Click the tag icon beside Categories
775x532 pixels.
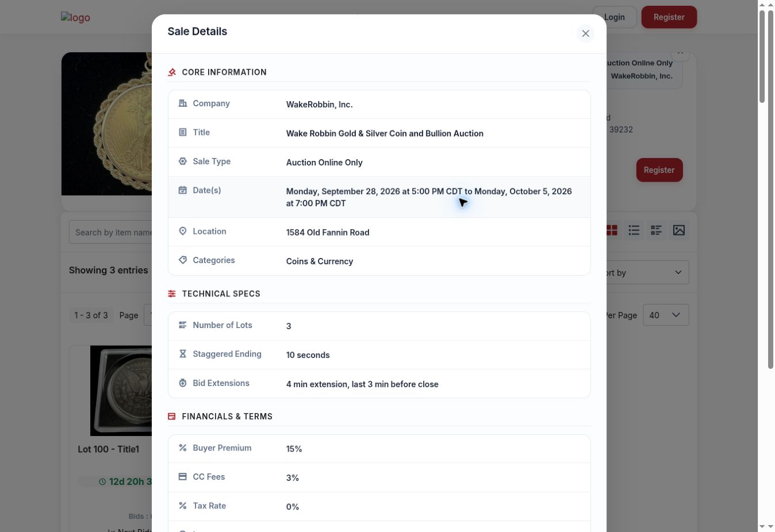(x=183, y=260)
